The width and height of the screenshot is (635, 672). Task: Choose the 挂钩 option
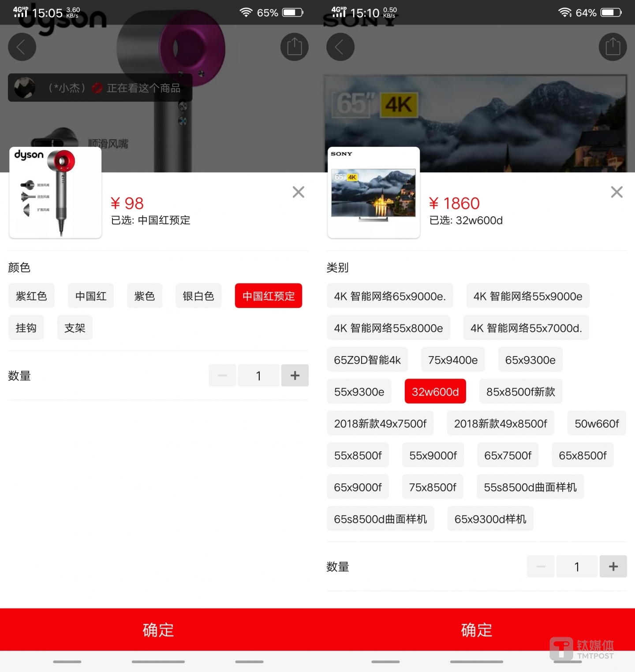point(26,327)
